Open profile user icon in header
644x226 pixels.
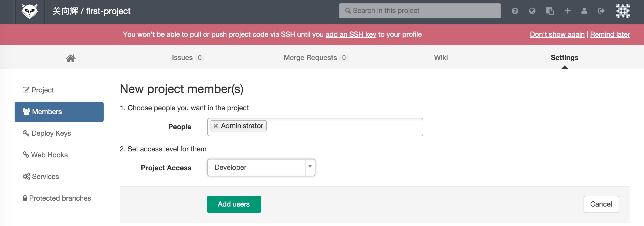coord(584,11)
